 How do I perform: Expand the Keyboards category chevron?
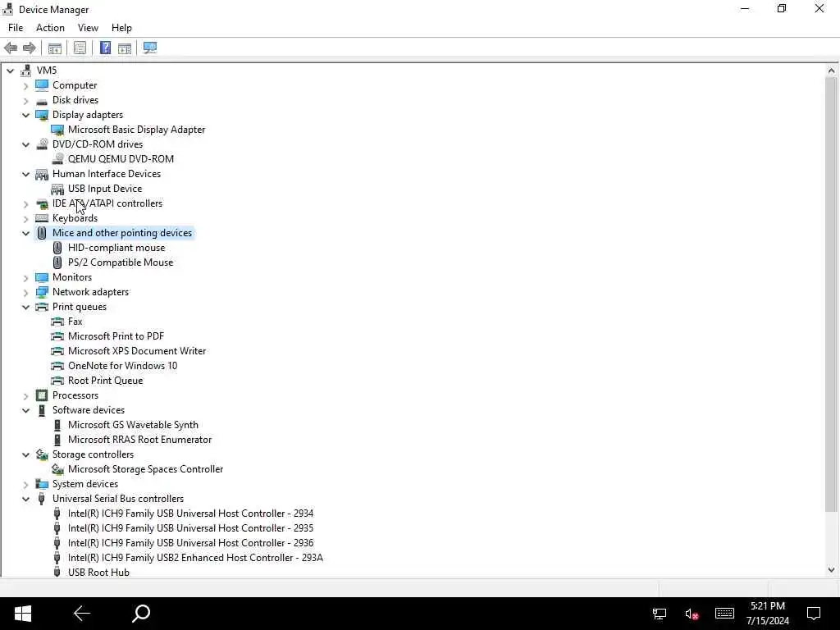pos(25,218)
